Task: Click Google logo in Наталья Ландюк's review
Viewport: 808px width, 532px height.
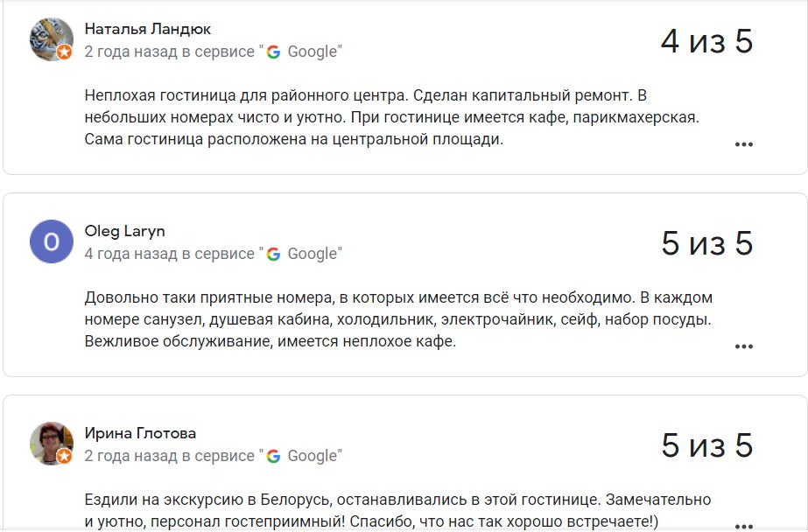Action: [273, 52]
